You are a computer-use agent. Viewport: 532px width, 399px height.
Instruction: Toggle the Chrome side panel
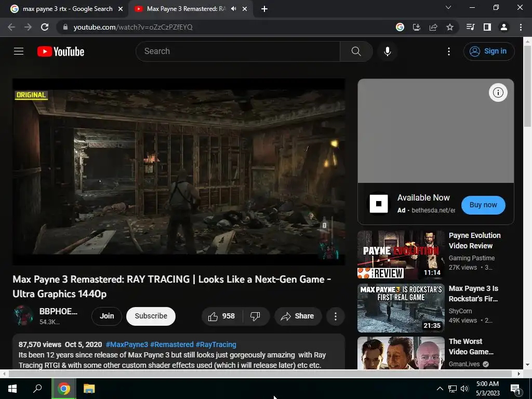click(487, 27)
